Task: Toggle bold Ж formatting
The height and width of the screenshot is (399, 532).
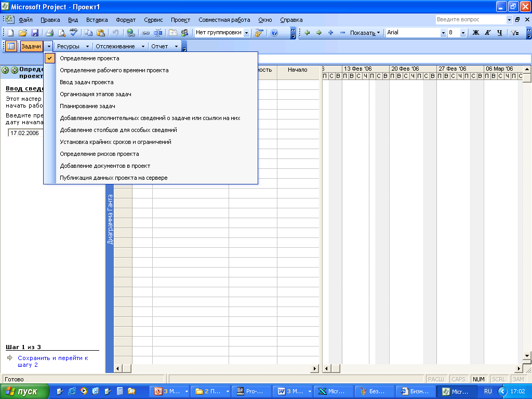Action: coord(476,33)
